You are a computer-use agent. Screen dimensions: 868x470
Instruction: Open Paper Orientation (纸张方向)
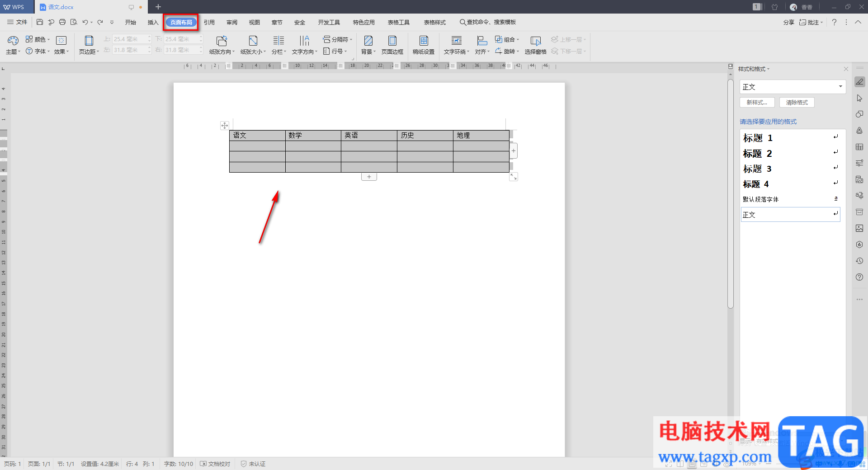(x=222, y=45)
